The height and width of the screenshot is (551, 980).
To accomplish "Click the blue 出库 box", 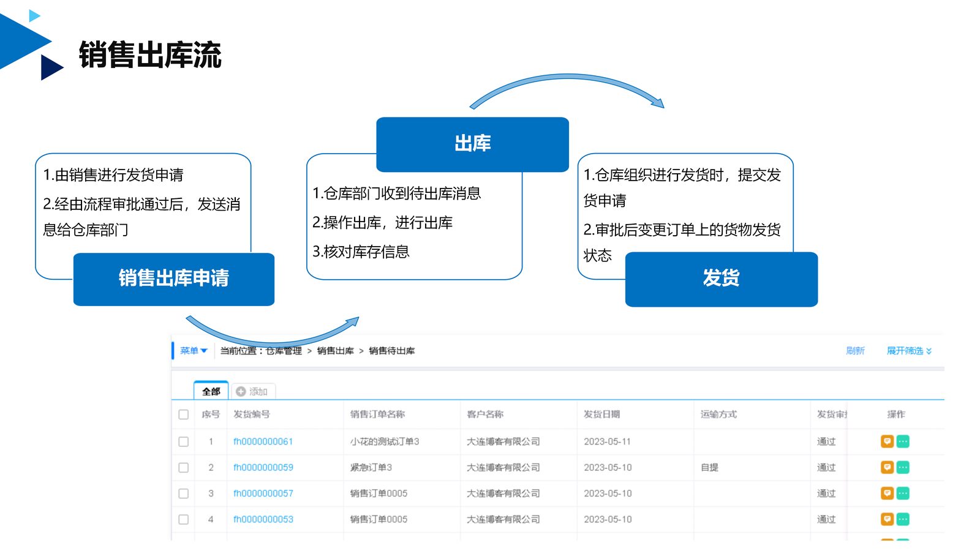I will pyautogui.click(x=472, y=144).
